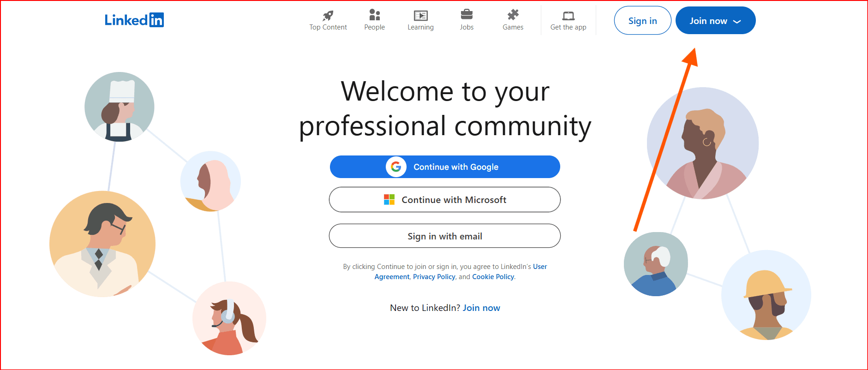
Task: Open the People icon in navigation
Action: 374,15
